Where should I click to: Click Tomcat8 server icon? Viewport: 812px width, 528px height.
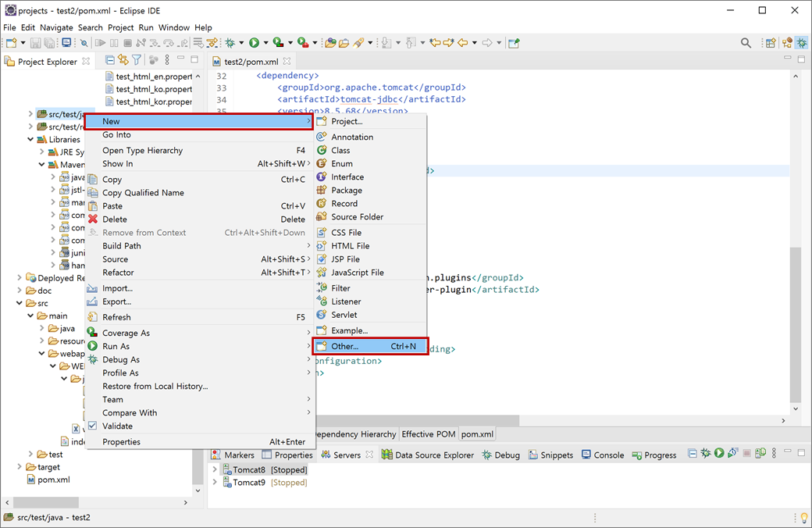coord(227,469)
